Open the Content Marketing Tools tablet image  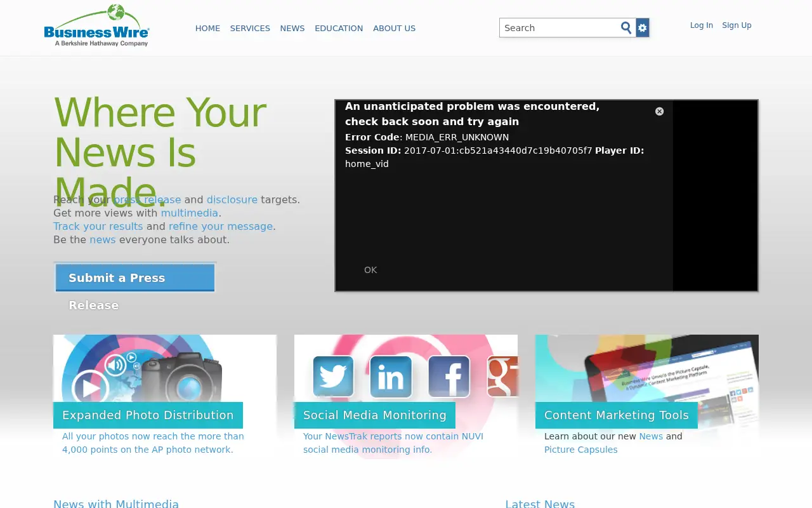[x=647, y=368]
